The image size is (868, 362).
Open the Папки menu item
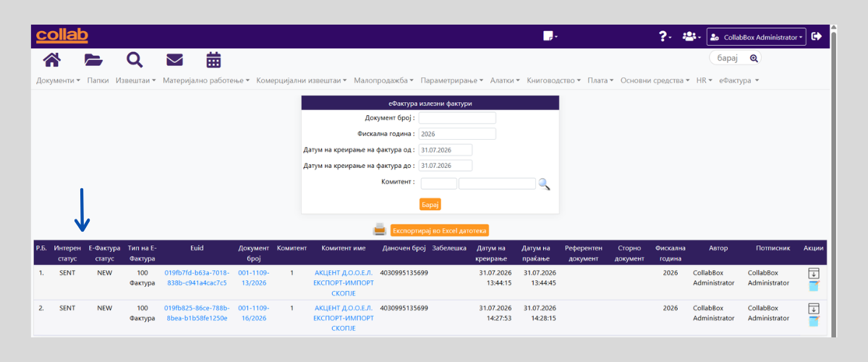98,80
